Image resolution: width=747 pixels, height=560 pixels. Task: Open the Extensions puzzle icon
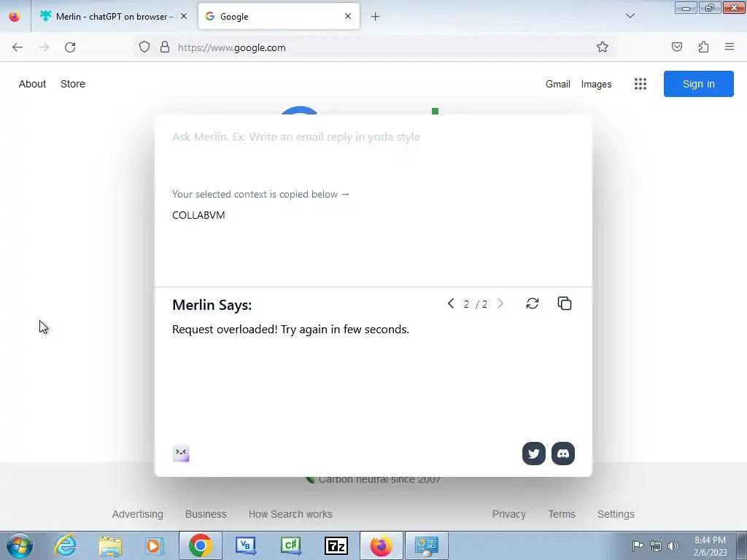coord(703,47)
